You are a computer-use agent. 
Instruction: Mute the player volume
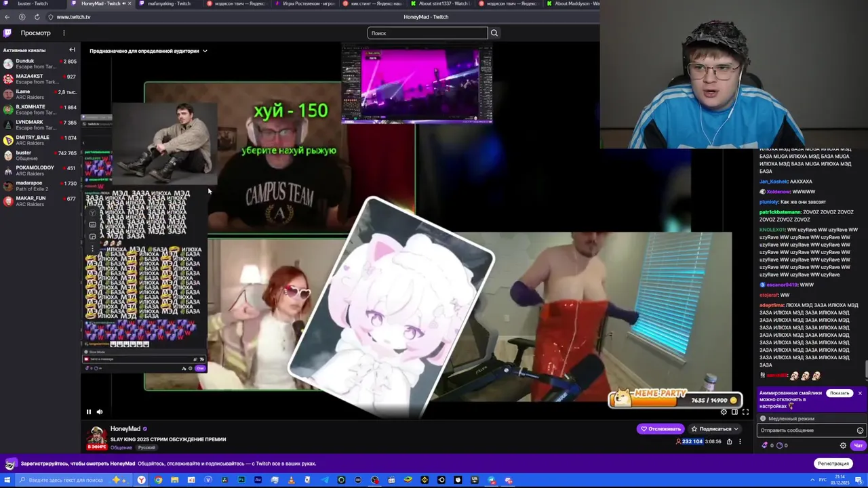coord(100,411)
